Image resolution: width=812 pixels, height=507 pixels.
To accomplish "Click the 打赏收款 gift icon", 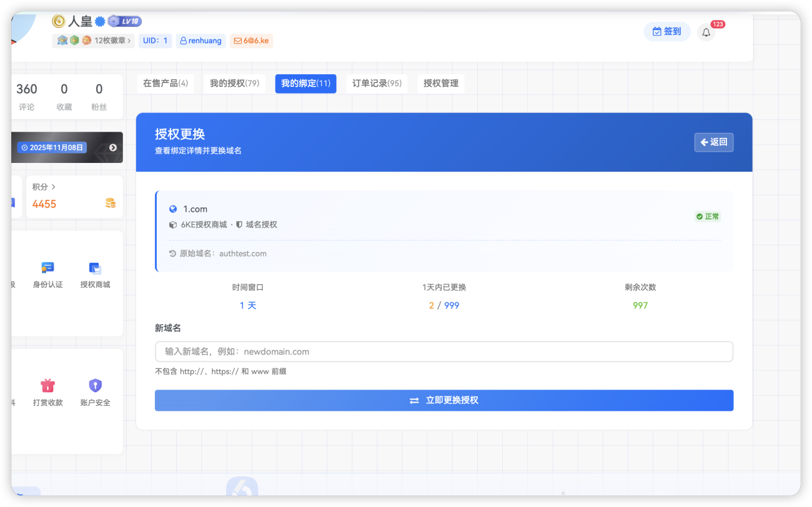I will [x=47, y=386].
